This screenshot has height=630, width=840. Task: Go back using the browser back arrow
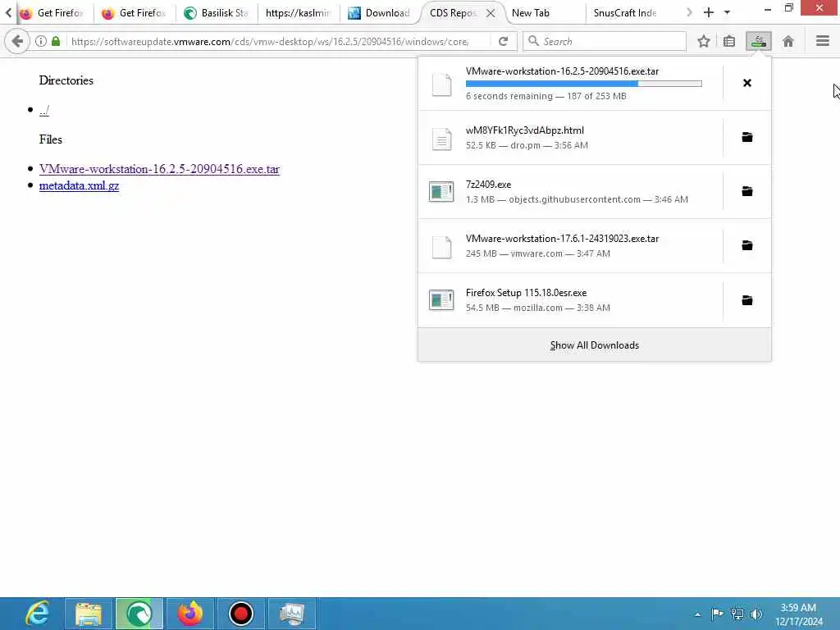click(x=17, y=41)
